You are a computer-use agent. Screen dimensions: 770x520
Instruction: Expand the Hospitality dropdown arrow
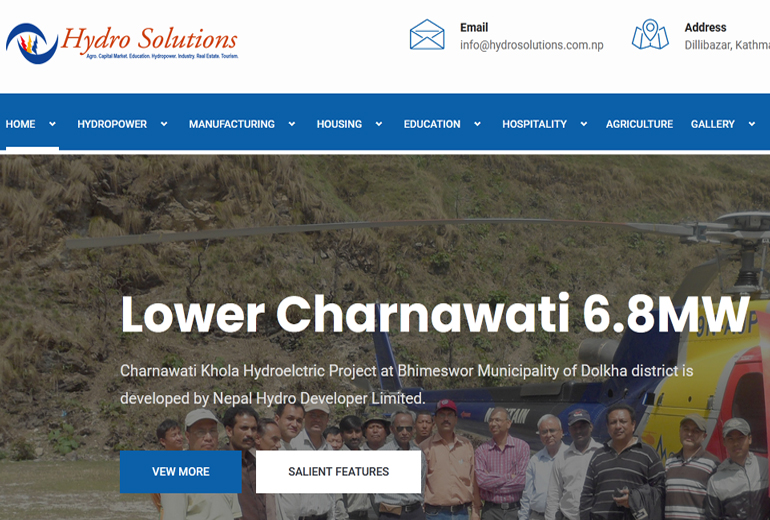[583, 124]
